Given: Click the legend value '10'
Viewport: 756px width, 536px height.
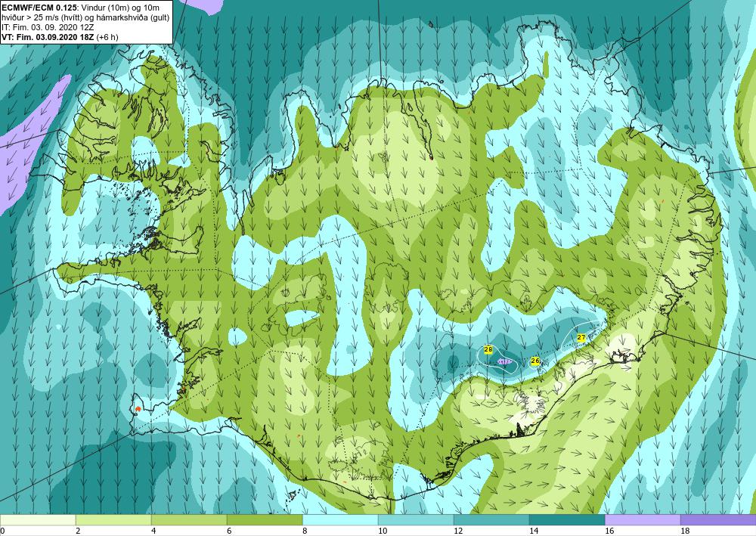Looking at the screenshot, I should 382,531.
